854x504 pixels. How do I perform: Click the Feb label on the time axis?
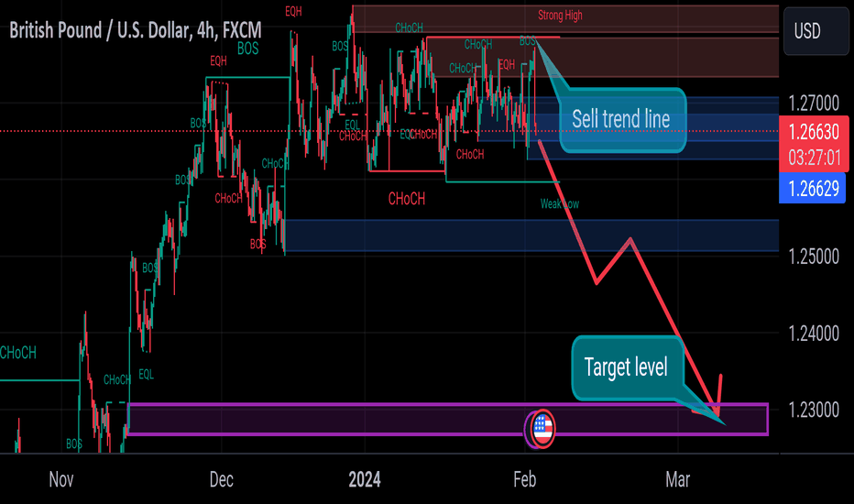click(524, 479)
